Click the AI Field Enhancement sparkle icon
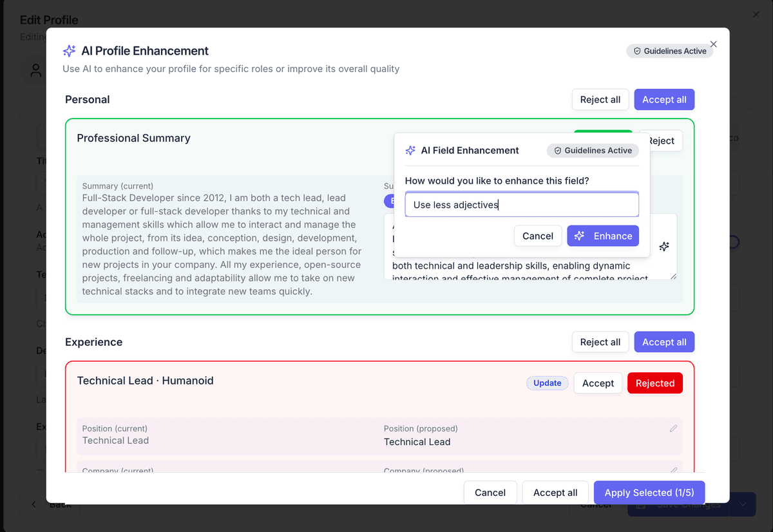This screenshot has height=532, width=773. [x=410, y=150]
